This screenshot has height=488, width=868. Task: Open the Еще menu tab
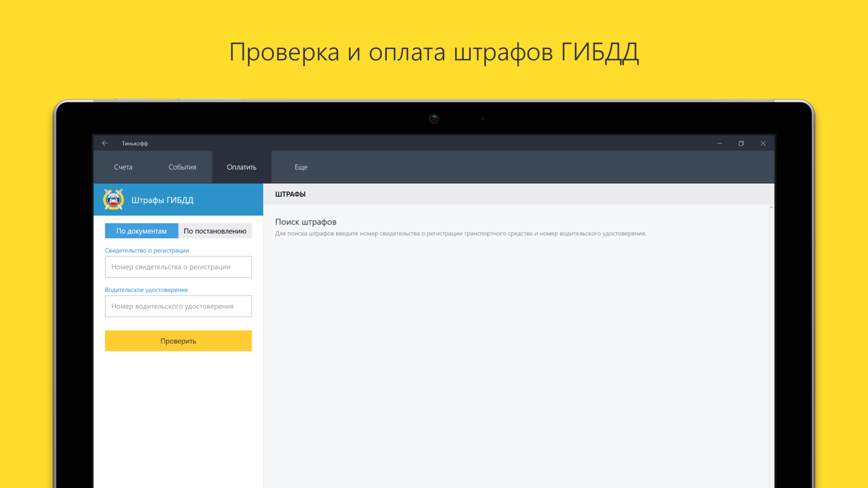301,167
